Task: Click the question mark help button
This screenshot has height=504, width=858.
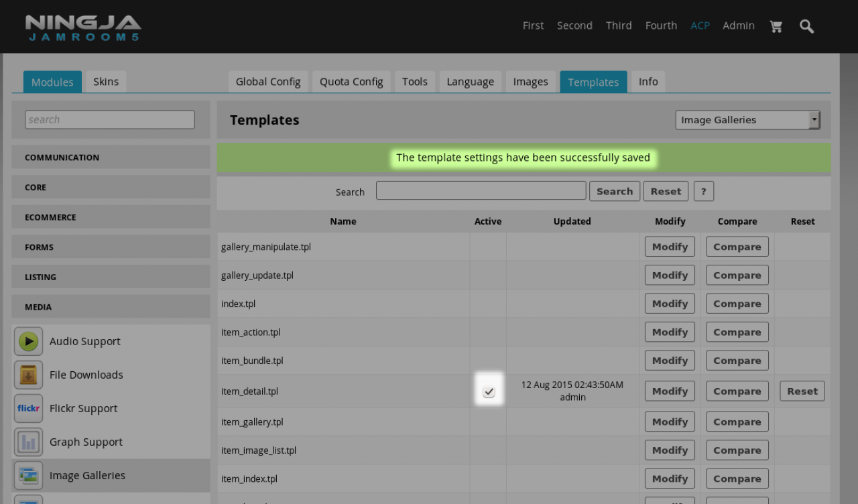Action: click(x=704, y=191)
